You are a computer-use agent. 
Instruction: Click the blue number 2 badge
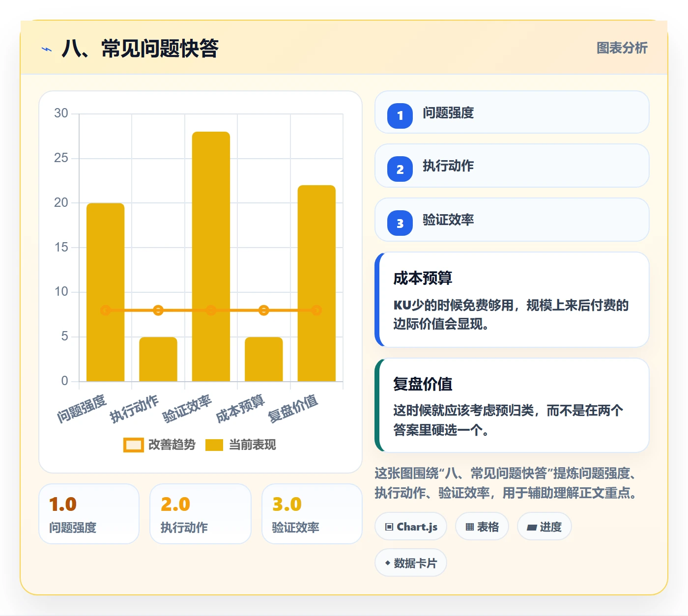(400, 169)
